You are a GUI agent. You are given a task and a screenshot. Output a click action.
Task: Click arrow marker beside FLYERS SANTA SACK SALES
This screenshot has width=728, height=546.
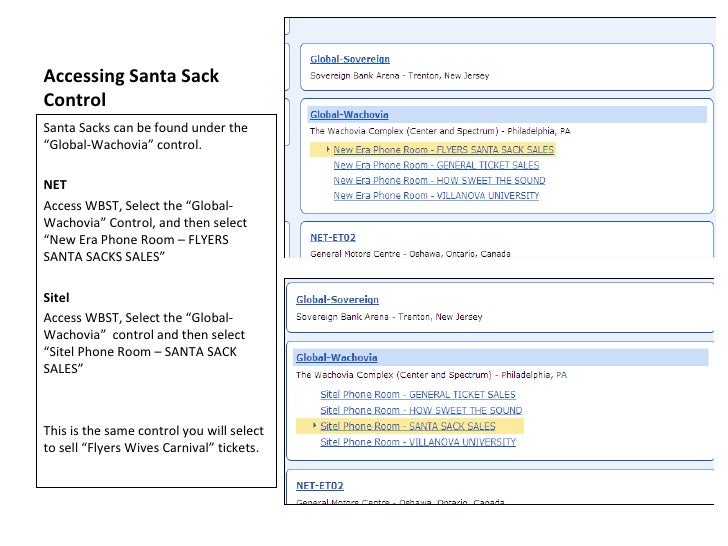[x=328, y=149]
